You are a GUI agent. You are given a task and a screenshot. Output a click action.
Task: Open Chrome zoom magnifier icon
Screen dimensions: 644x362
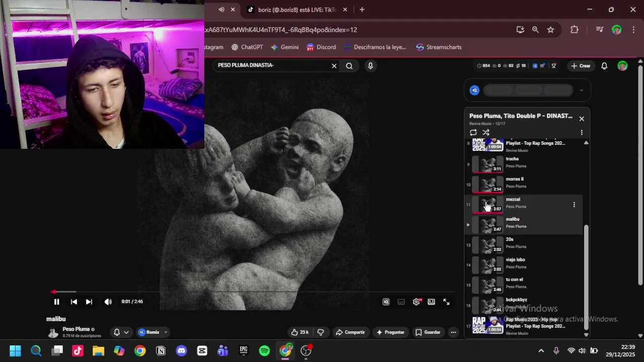(535, 30)
